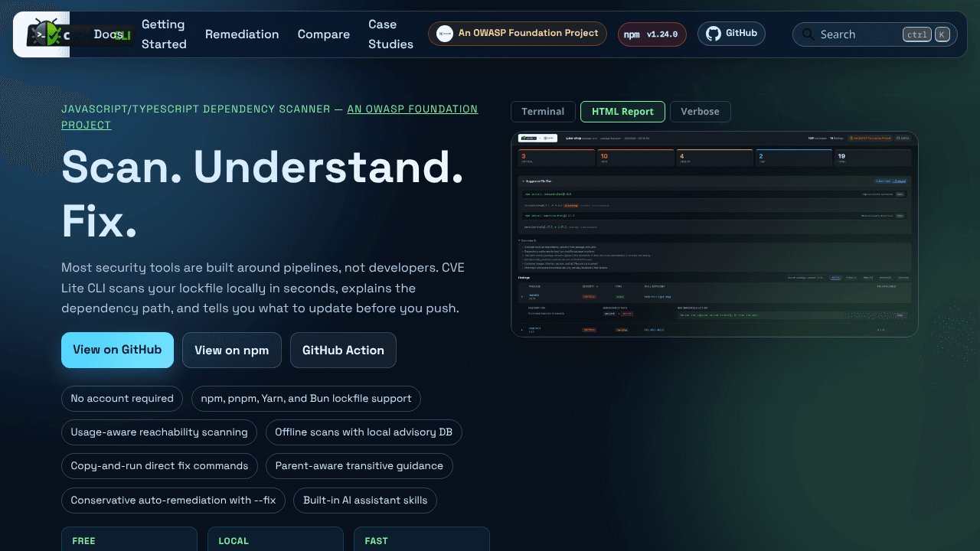Click the 'No account required' chip

pos(122,399)
